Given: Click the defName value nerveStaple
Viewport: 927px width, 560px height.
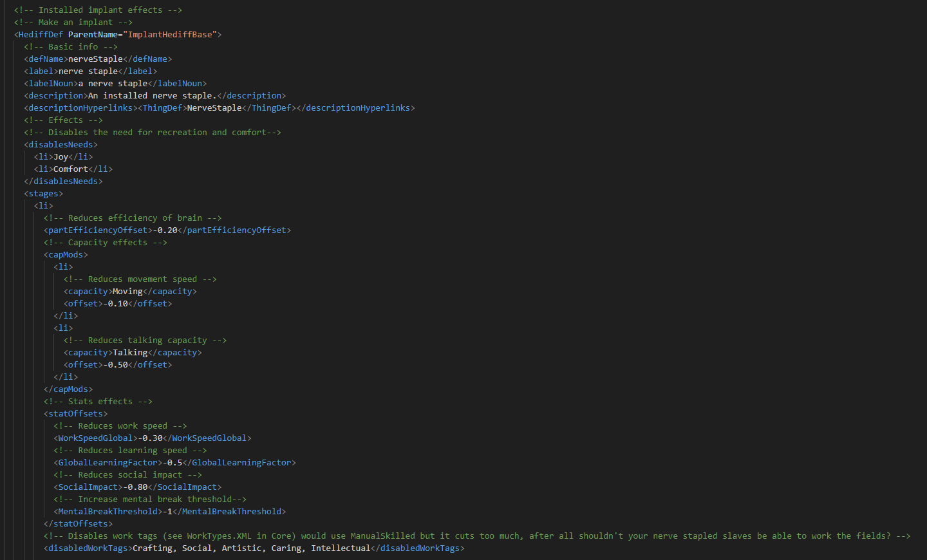Looking at the screenshot, I should point(95,59).
